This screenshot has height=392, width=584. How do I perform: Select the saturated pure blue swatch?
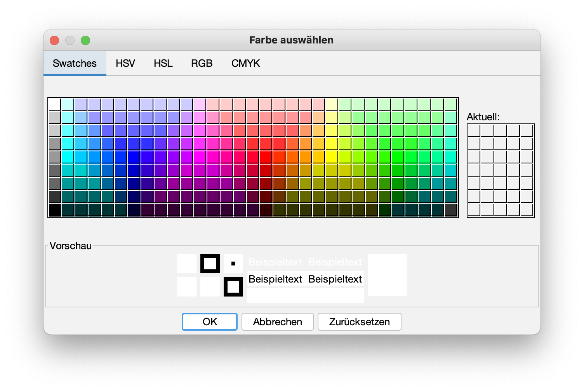click(134, 157)
